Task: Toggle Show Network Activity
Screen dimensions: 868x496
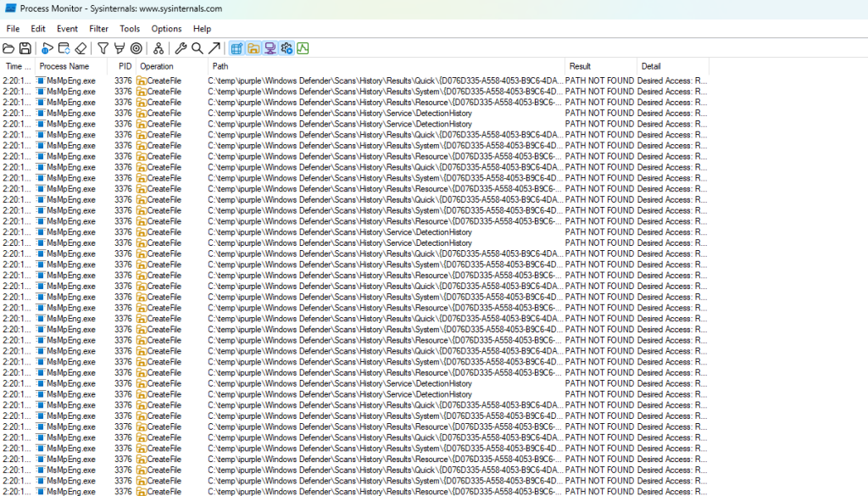Action: tap(270, 48)
